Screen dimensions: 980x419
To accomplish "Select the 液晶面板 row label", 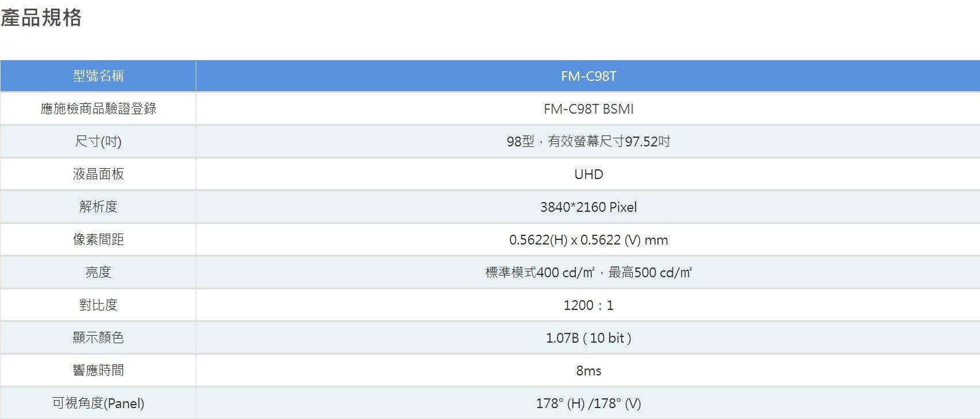I will tap(98, 174).
